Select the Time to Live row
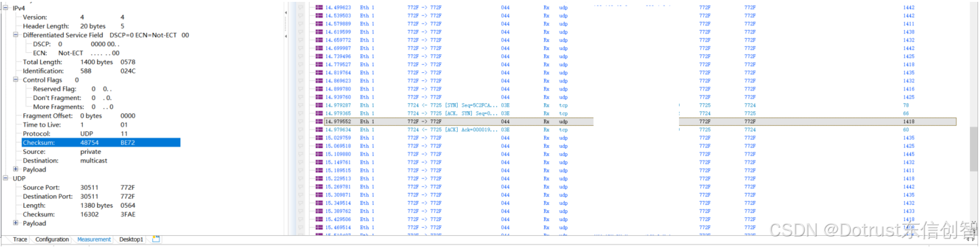 (75, 124)
